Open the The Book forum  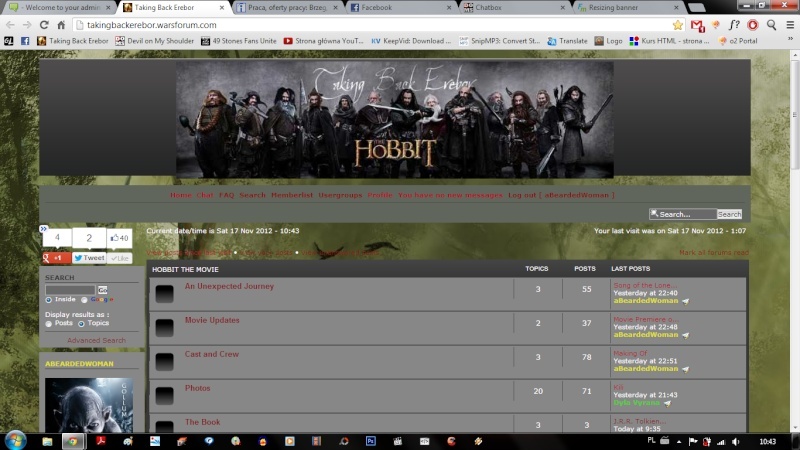[x=203, y=422]
